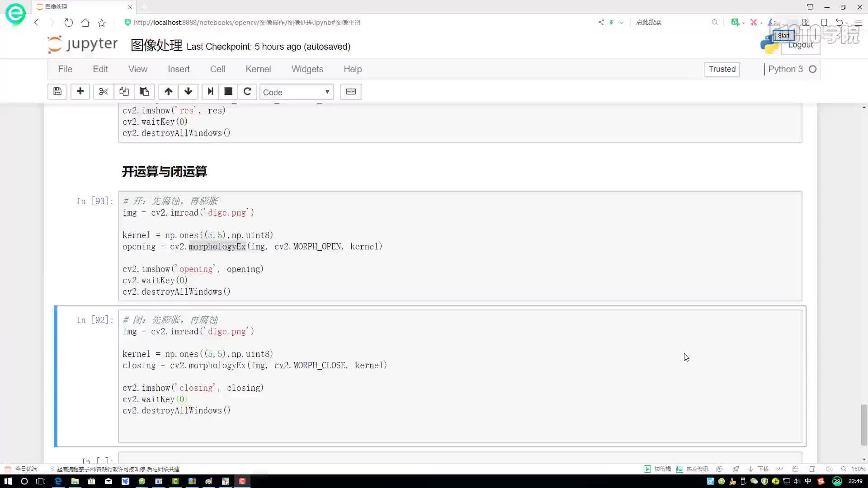The height and width of the screenshot is (488, 868).
Task: Expand the address bar chevron dropdown
Action: [x=621, y=22]
